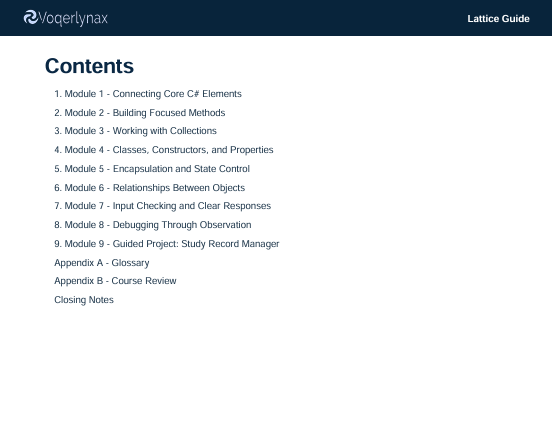Open Appendix B - Course Review
This screenshot has width=552, height=421.
[115, 281]
